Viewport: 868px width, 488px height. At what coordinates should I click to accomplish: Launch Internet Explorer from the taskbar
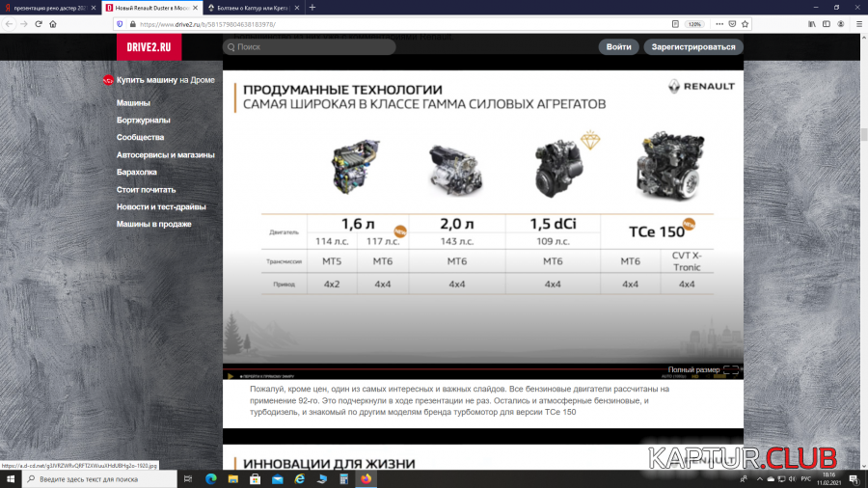[x=300, y=479]
